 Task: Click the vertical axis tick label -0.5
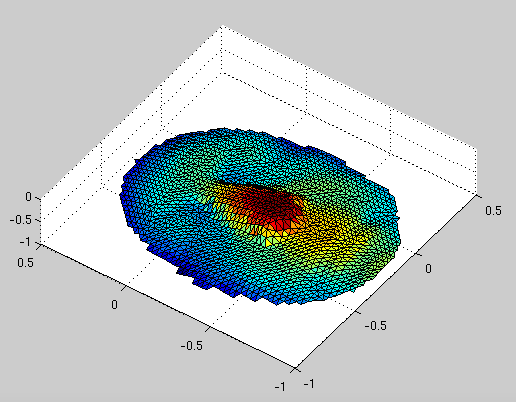(20, 220)
